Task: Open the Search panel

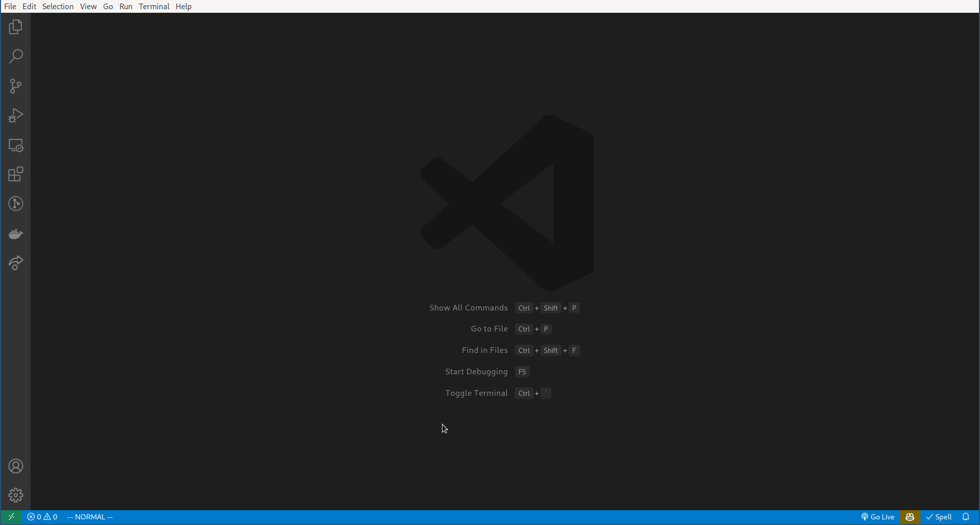Action: tap(15, 56)
